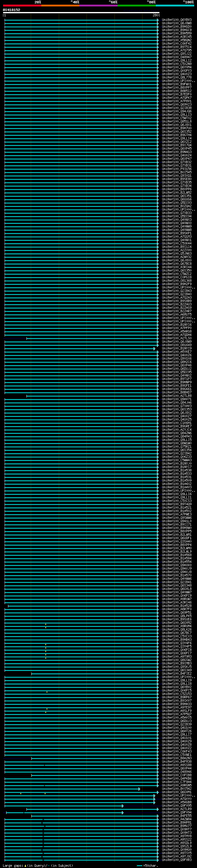Select subject label UniRef100_B4FM38
The height and width of the screenshot is (868, 197).
coord(177,761)
